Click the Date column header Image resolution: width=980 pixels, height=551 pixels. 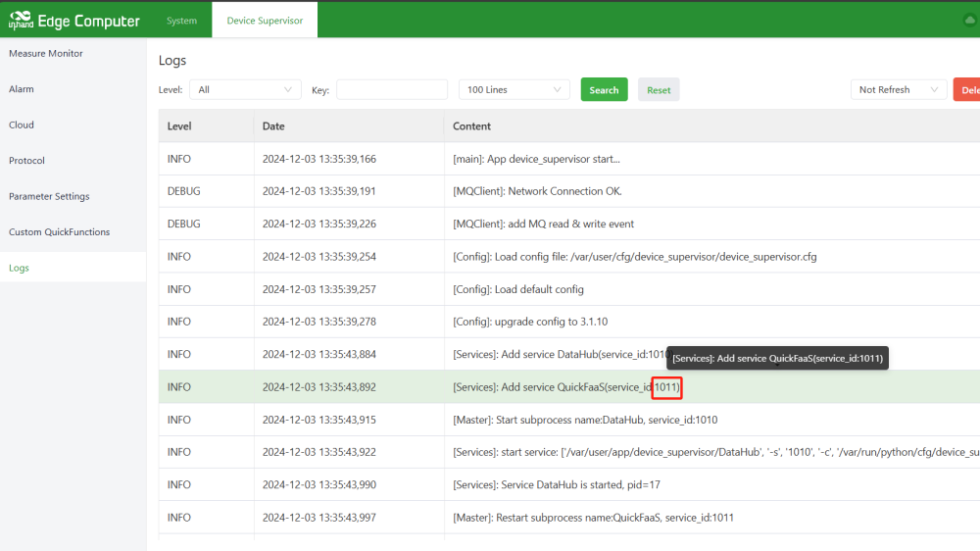point(273,126)
